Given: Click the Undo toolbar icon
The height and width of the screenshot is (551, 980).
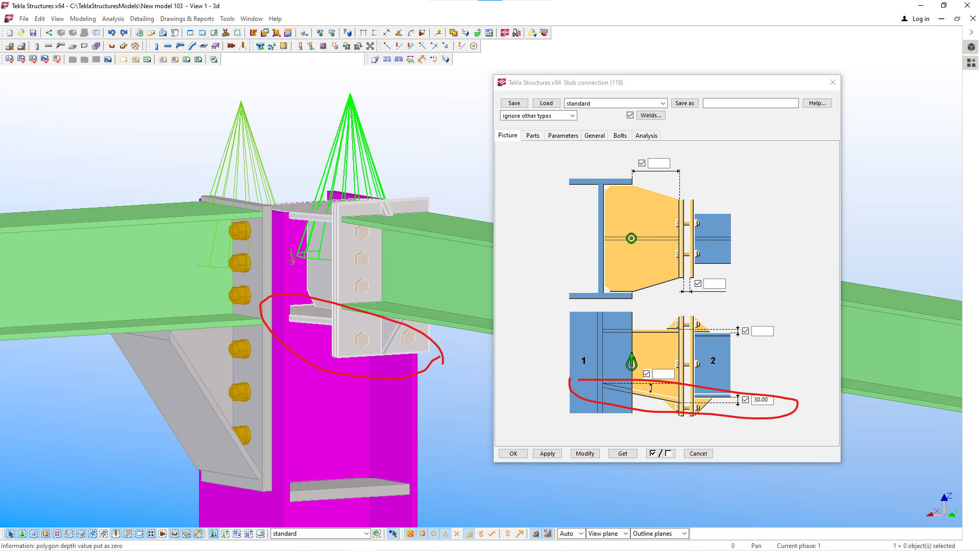Looking at the screenshot, I should (112, 33).
